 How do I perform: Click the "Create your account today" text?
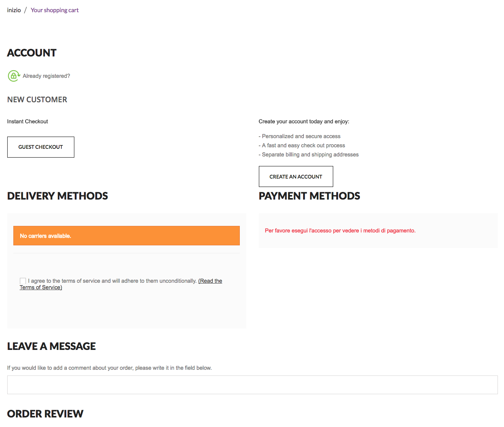303,121
